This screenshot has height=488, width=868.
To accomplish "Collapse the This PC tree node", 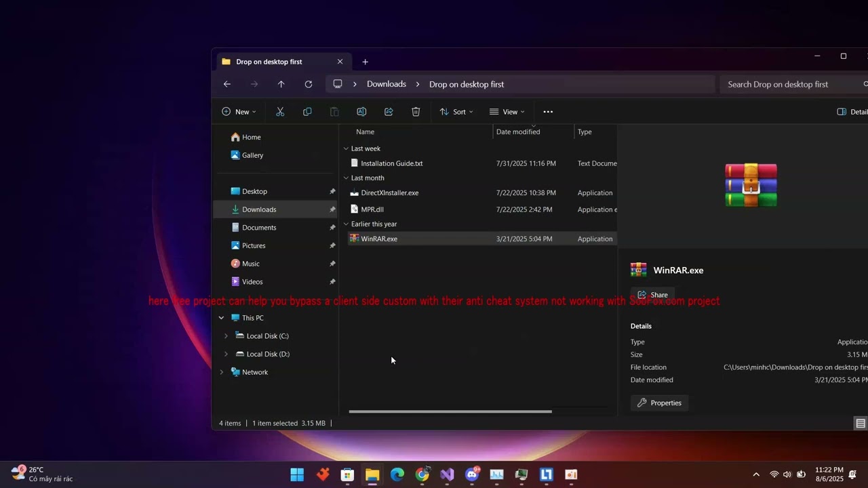I will coord(221,318).
